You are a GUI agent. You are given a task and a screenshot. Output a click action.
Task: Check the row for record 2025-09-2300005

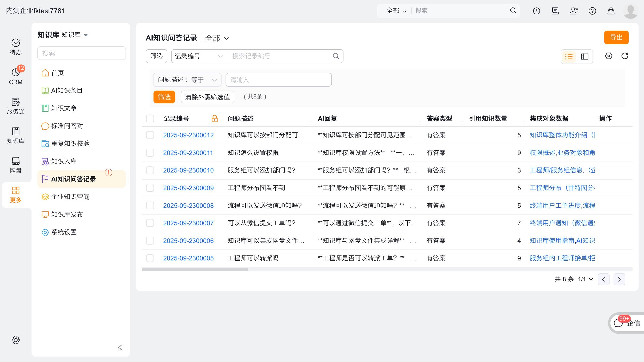[150, 258]
